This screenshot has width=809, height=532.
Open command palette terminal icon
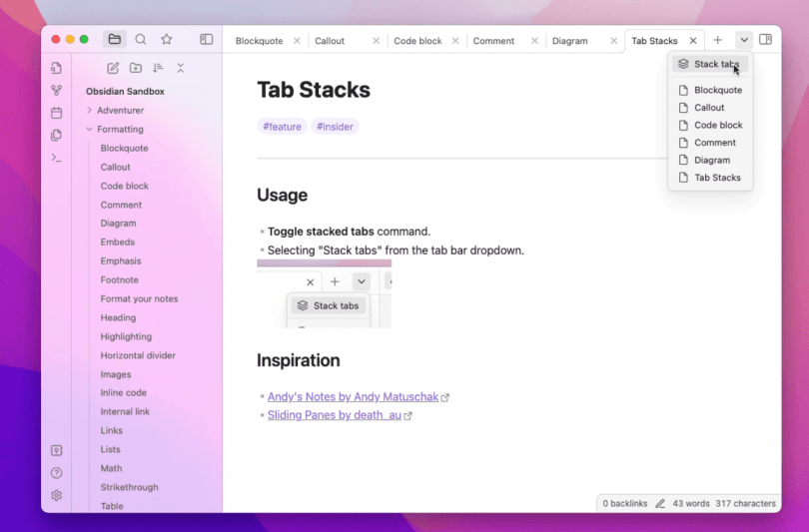[x=57, y=158]
